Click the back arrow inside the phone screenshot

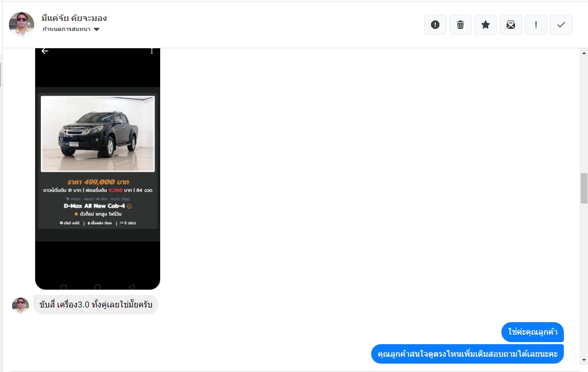click(45, 51)
